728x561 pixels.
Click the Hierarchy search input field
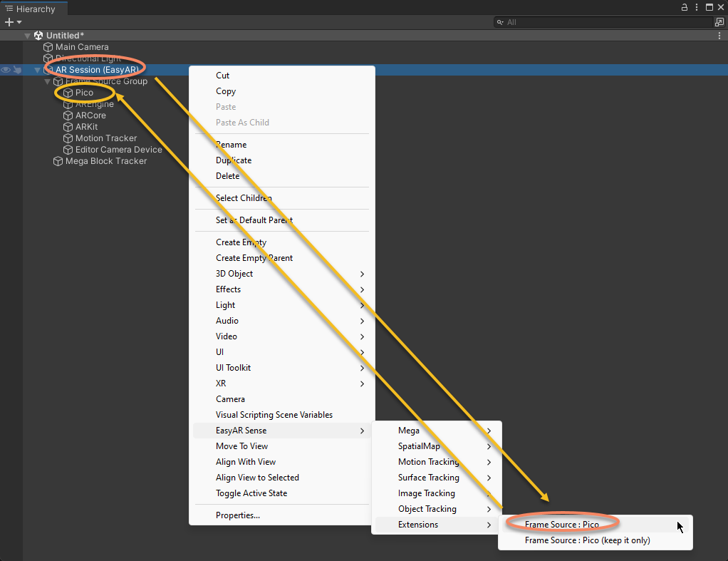click(x=605, y=22)
